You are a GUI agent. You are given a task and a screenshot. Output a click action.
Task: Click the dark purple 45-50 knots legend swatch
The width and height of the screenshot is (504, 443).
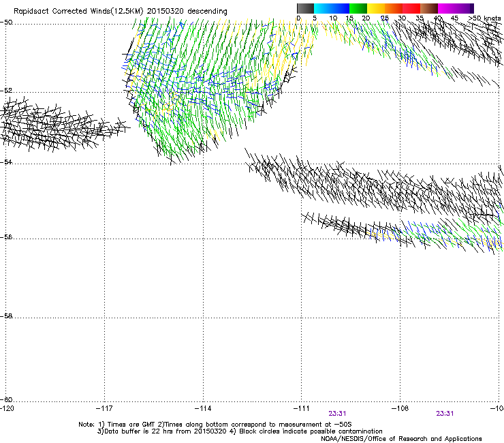464,8
